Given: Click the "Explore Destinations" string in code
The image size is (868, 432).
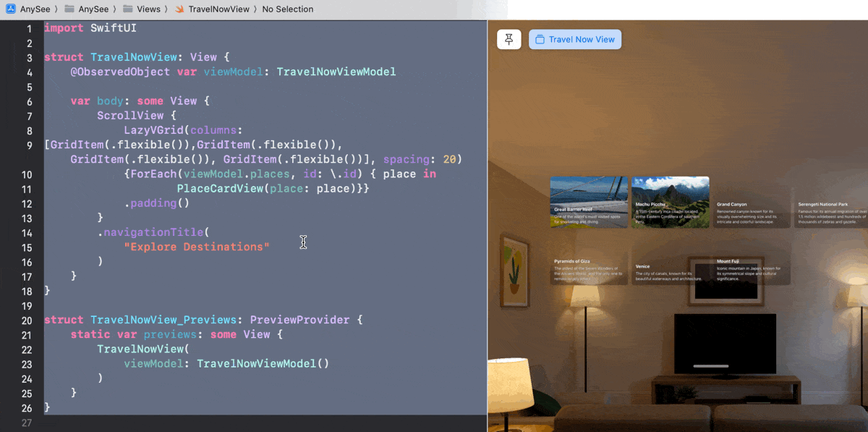Looking at the screenshot, I should tap(197, 247).
